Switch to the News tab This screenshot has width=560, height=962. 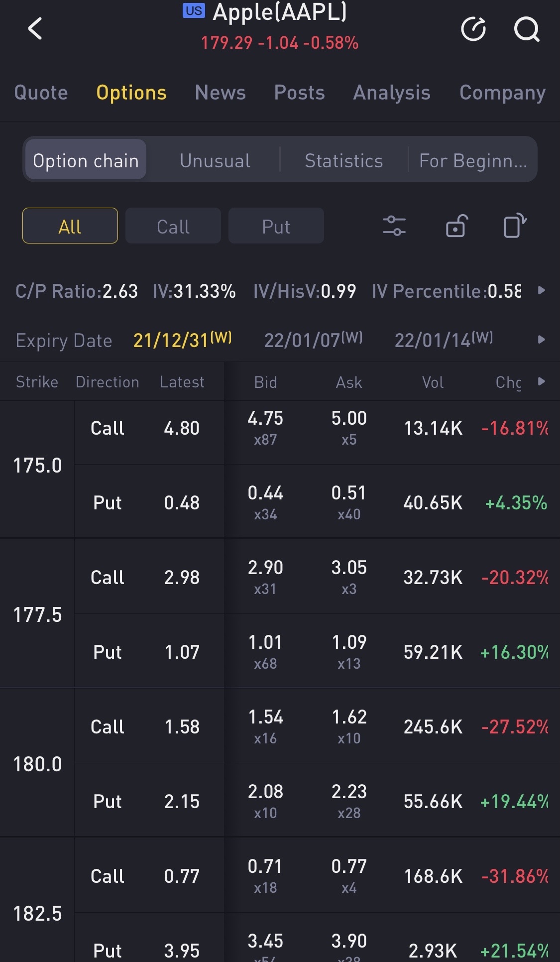(x=220, y=93)
